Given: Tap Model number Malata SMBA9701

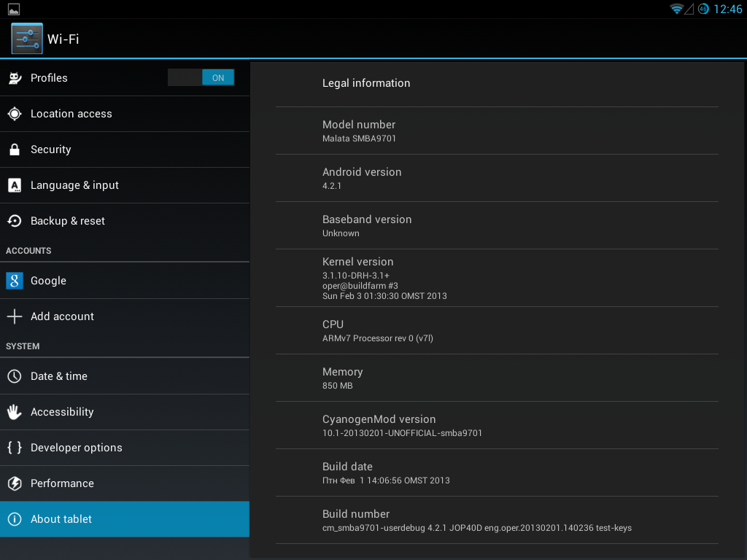Looking at the screenshot, I should 497,131.
